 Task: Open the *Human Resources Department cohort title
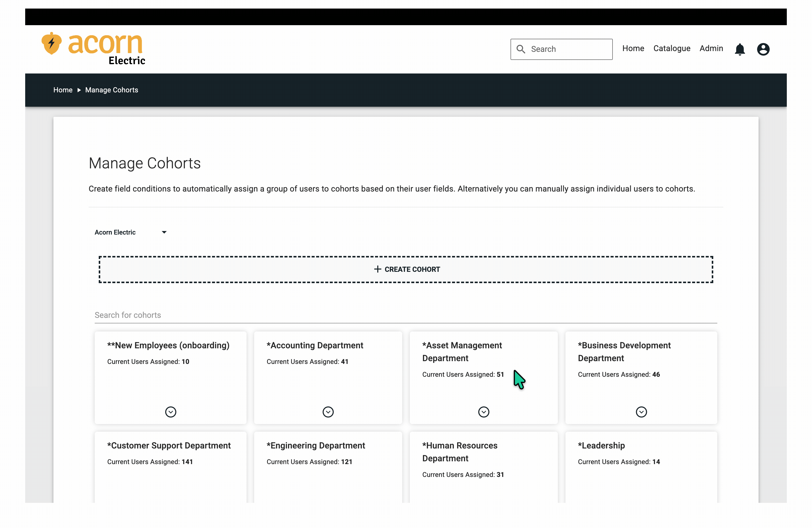(460, 452)
